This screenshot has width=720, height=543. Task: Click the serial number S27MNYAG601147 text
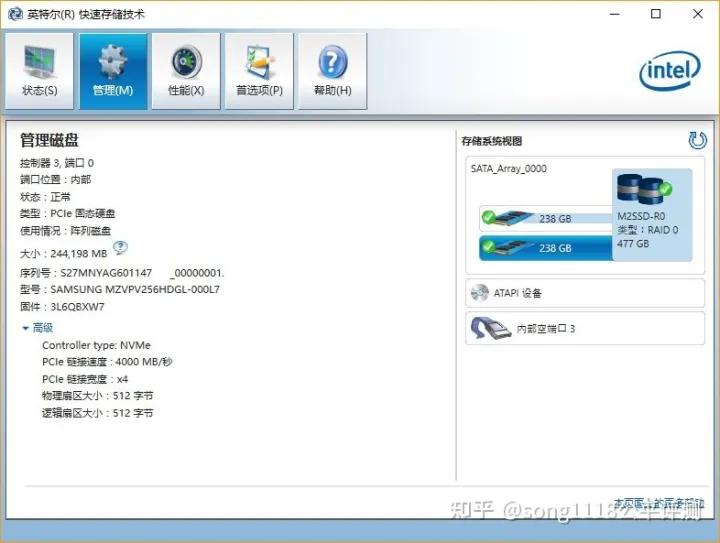[x=106, y=273]
